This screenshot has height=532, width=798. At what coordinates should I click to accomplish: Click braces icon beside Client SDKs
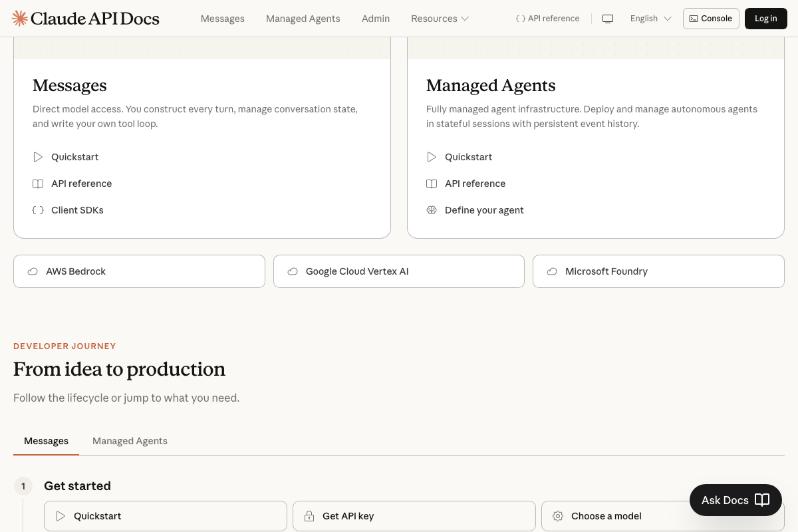(38, 210)
